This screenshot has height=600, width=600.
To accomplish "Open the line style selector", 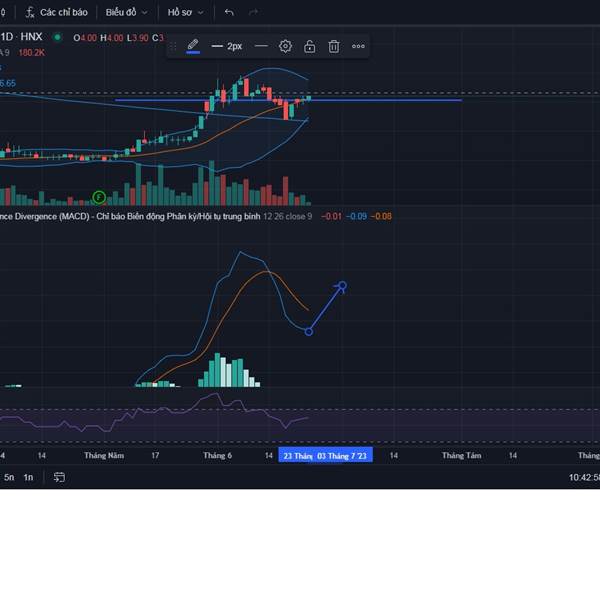I will click(x=261, y=46).
